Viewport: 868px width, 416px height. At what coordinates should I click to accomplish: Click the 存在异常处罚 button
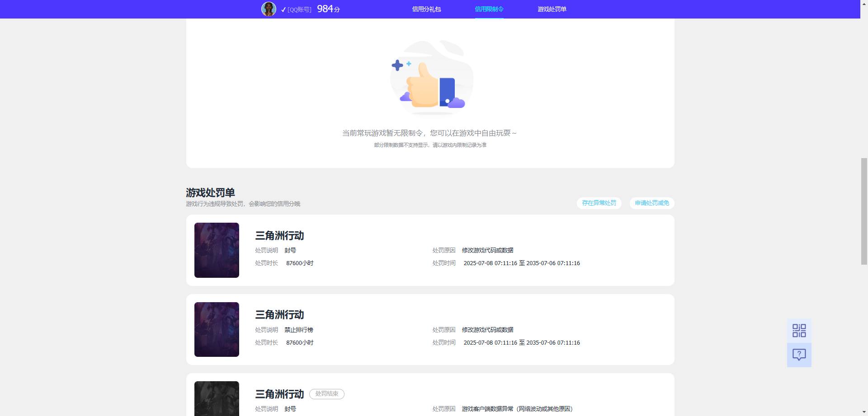tap(599, 203)
